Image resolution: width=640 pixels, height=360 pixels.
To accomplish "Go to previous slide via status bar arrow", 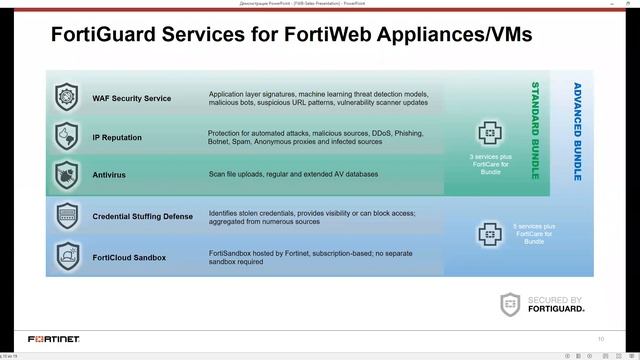I will pos(568,356).
